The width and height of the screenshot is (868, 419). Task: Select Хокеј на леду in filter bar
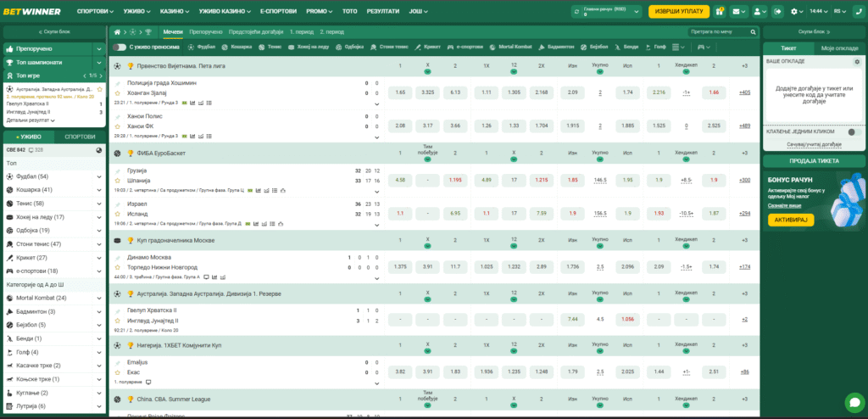309,47
